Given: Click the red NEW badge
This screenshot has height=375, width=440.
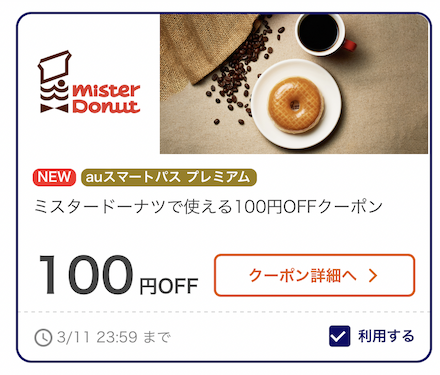Looking at the screenshot, I should point(54,177).
